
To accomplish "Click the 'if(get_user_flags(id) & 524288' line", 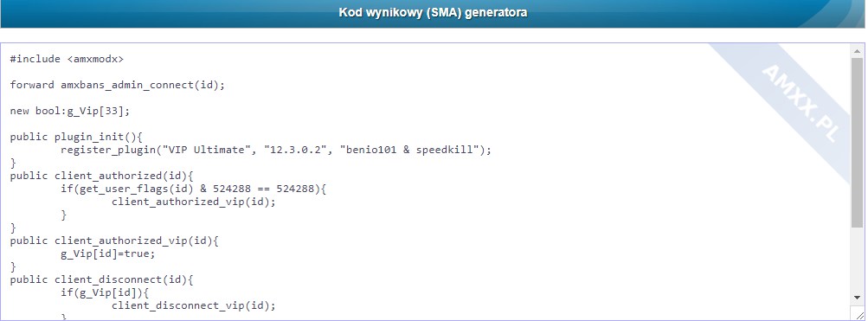I will click(194, 189).
